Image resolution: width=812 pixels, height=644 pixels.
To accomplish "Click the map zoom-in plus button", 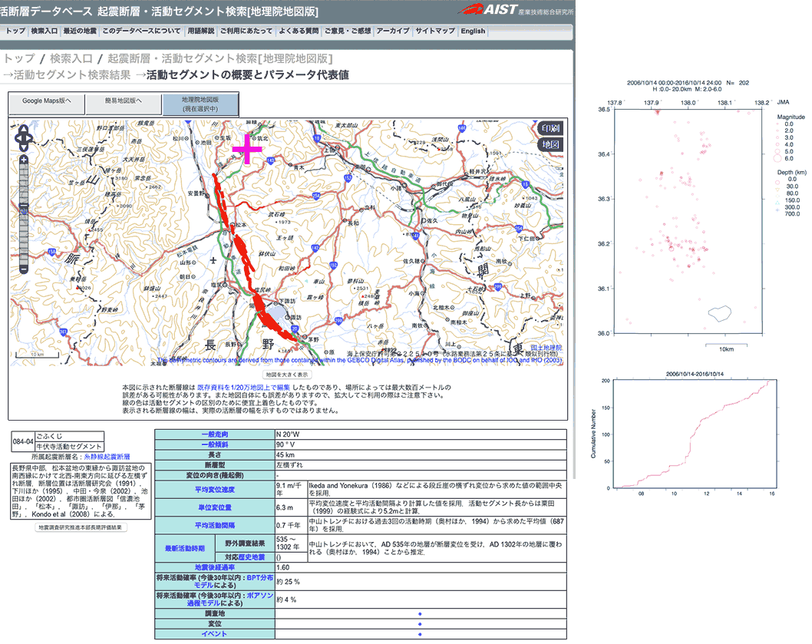I will tap(24, 160).
